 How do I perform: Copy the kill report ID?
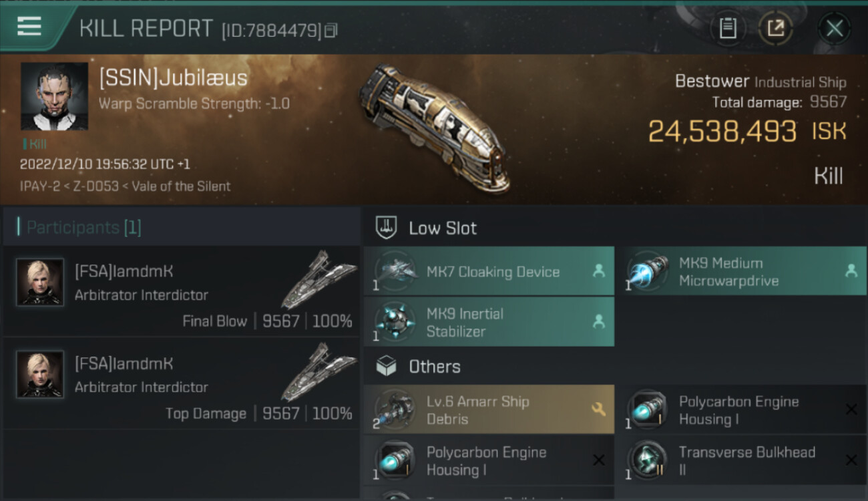pyautogui.click(x=331, y=30)
